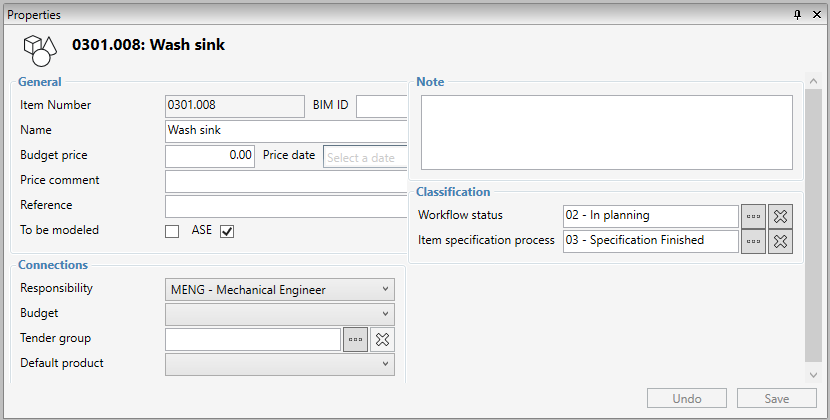
Task: Browse for Item specification process value
Action: tap(753, 241)
